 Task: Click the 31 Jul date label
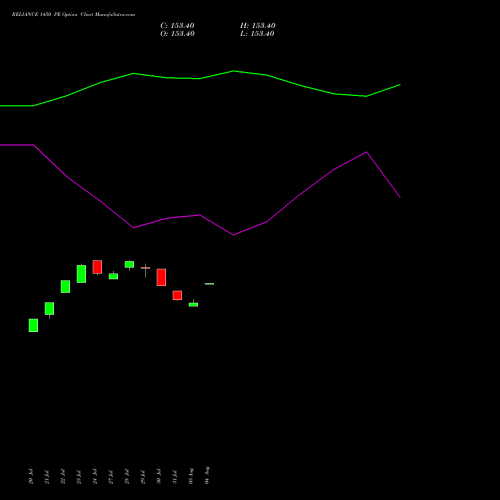pyautogui.click(x=175, y=477)
